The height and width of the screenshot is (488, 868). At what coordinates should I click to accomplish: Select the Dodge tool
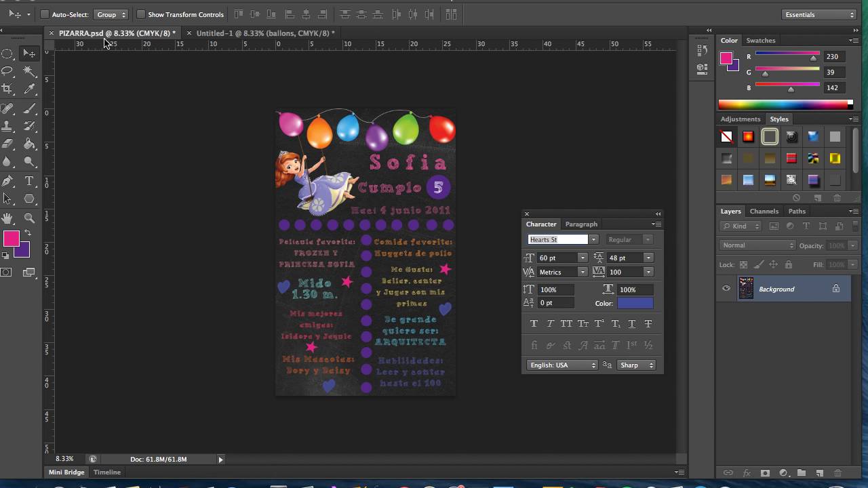[29, 161]
